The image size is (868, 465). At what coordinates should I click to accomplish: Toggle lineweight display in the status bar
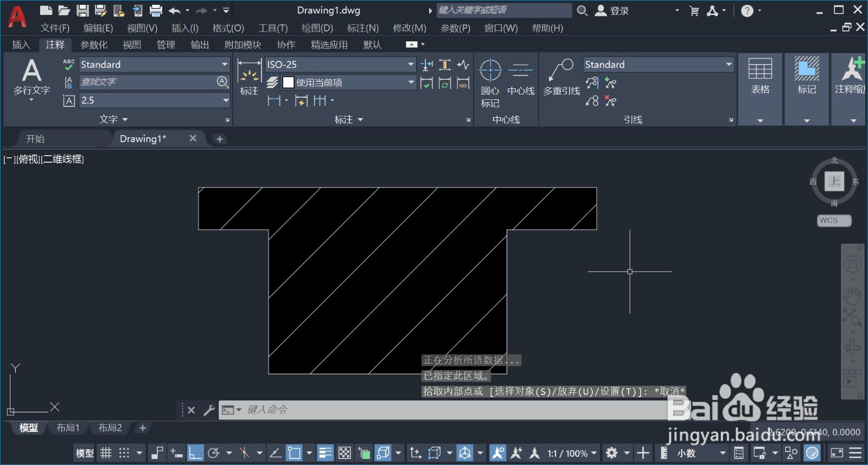point(325,453)
